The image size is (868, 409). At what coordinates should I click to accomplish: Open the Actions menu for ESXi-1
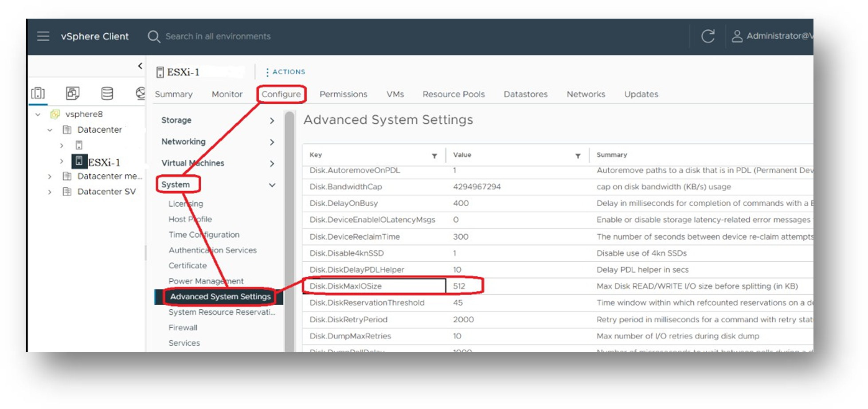[x=285, y=72]
